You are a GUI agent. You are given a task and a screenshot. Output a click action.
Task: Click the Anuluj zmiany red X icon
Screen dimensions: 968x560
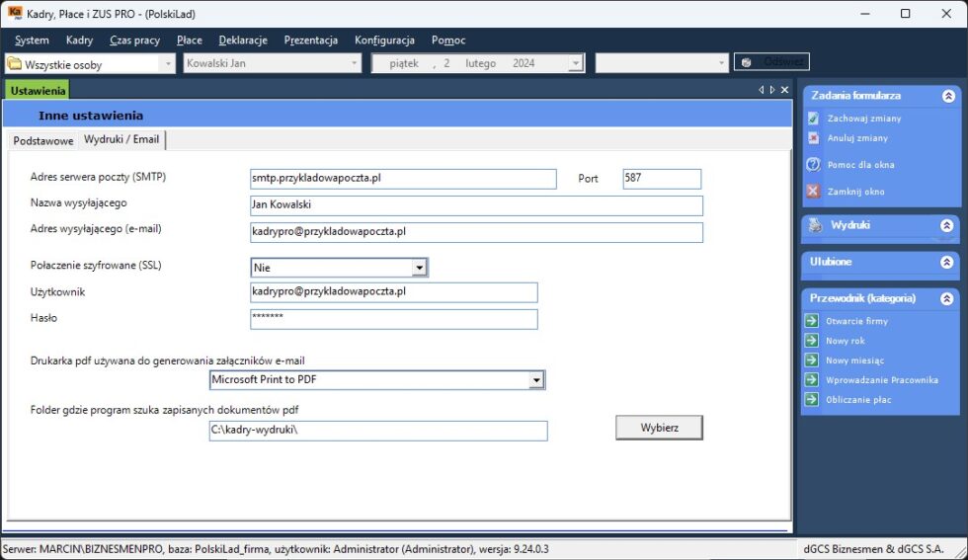point(813,137)
